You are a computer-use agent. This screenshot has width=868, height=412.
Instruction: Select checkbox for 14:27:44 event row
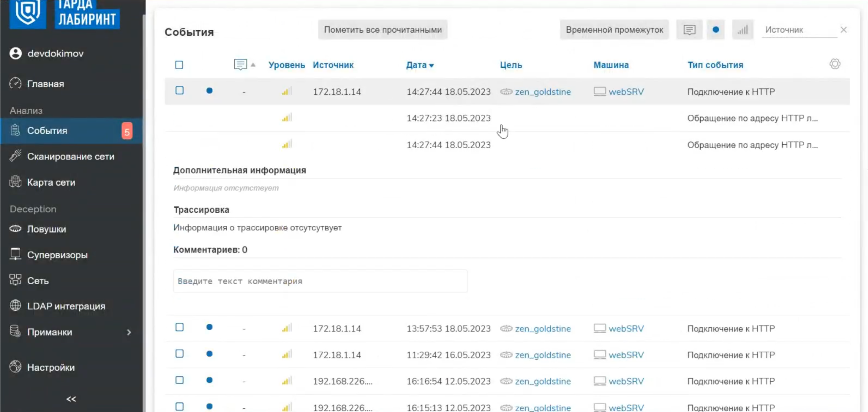click(179, 91)
